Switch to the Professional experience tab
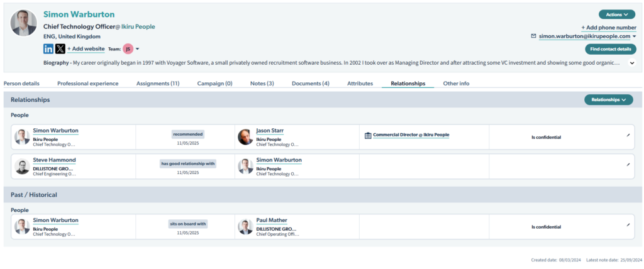This screenshot has width=644, height=269. click(88, 84)
